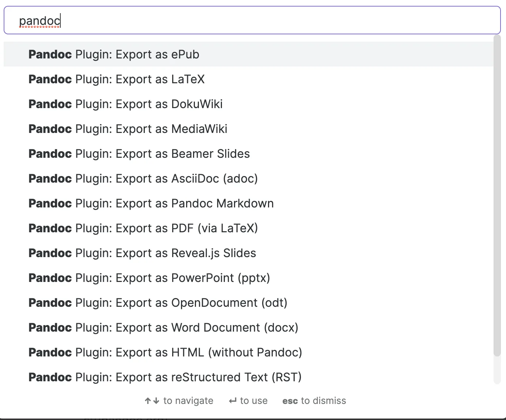
Task: Choose Export as Reveal.js Slides
Action: coord(142,253)
